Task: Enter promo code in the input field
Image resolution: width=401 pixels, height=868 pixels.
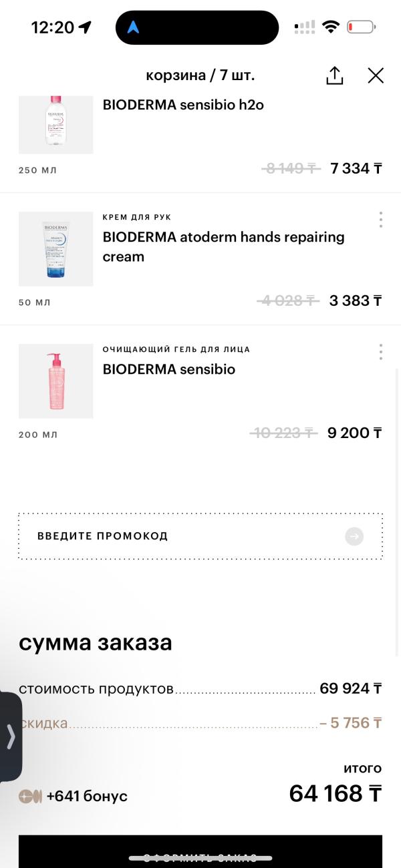Action: (x=180, y=536)
